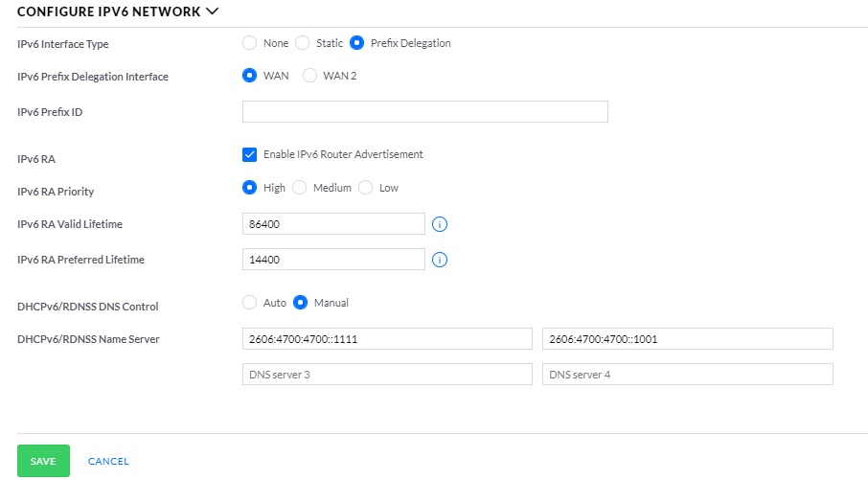Collapse the Configure IPv6 Network section
This screenshot has height=480, width=868.
pos(212,12)
